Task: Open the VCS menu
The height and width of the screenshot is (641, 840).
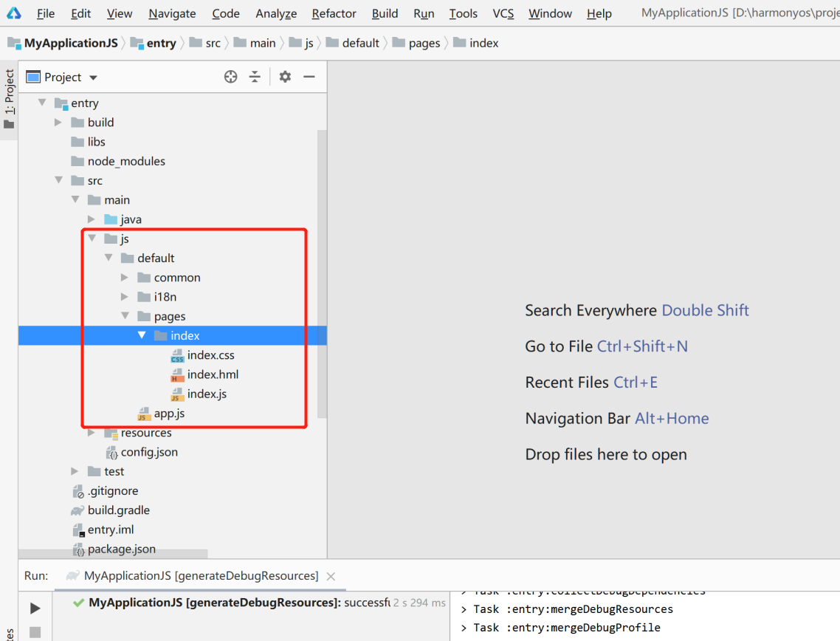Action: coord(503,13)
